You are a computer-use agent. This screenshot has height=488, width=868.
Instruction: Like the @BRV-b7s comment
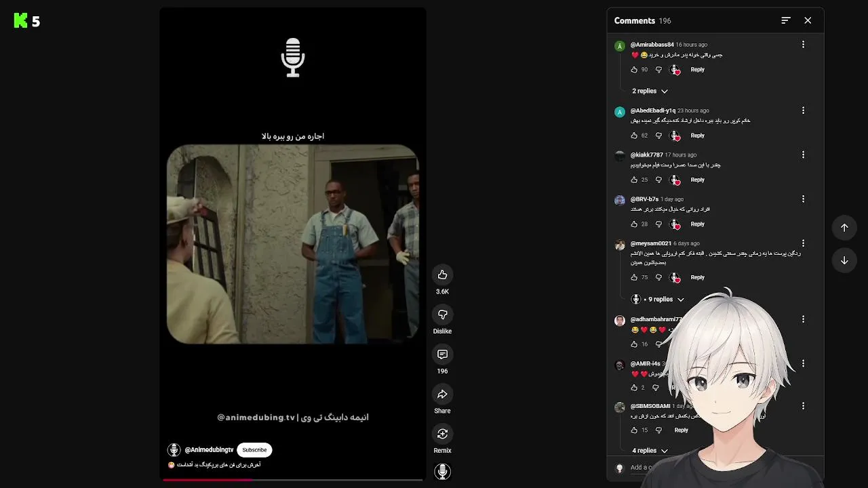tap(634, 224)
